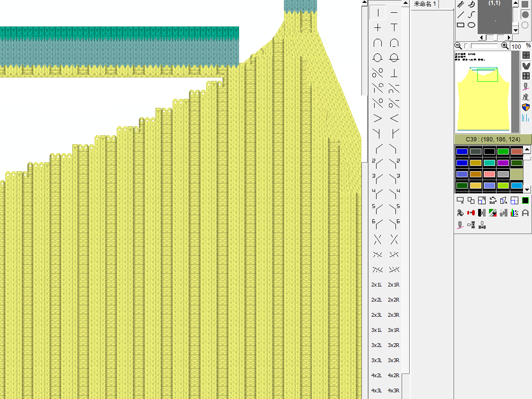Choose the 2x1L cable stitch
This screenshot has height=399, width=532.
coord(377,285)
